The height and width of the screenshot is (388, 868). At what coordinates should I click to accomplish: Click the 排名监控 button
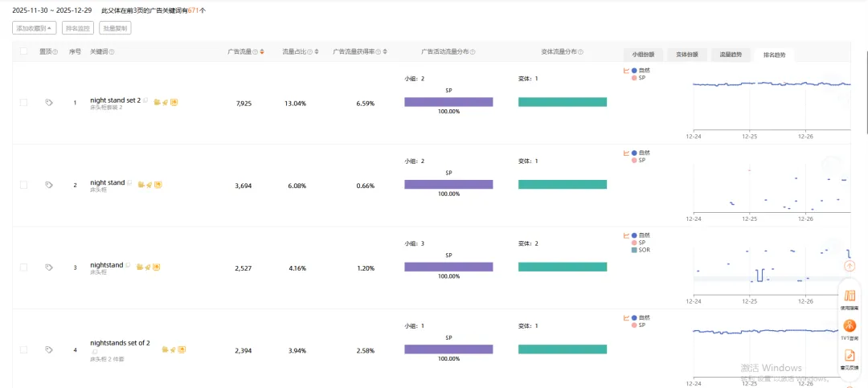coord(78,28)
